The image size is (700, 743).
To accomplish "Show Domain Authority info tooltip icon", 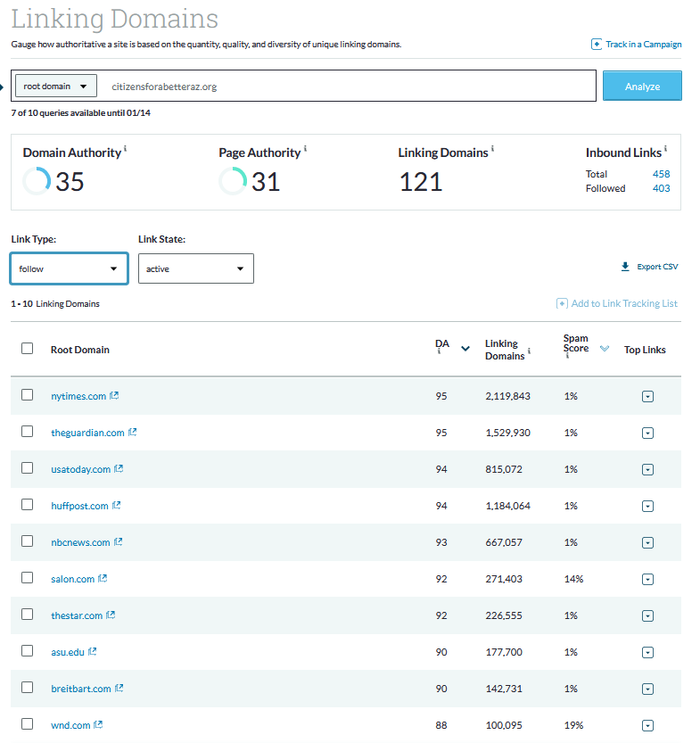I will click(x=125, y=149).
